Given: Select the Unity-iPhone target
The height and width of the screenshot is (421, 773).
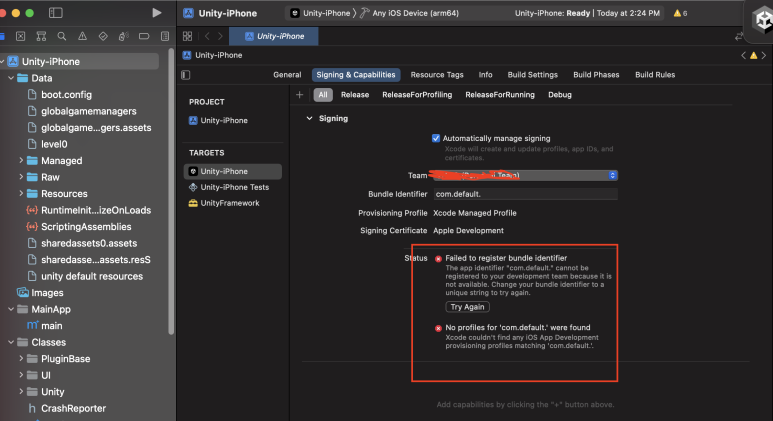Looking at the screenshot, I should coord(233,172).
